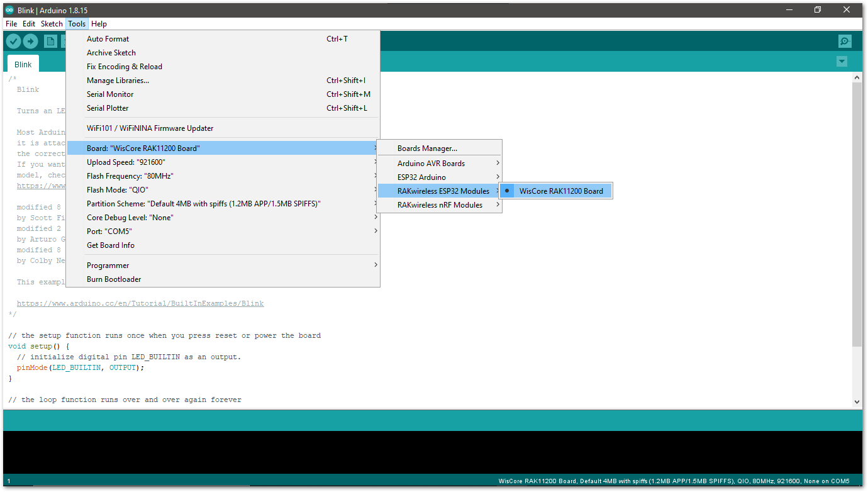Viewport: 868px width, 492px height.
Task: Launch Serial Monitor from the Tools menu
Action: click(x=223, y=94)
